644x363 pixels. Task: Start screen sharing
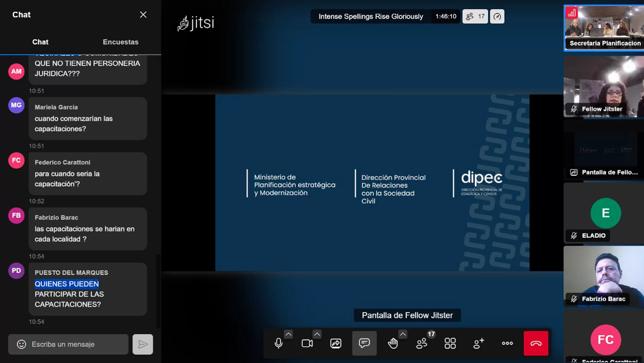336,343
